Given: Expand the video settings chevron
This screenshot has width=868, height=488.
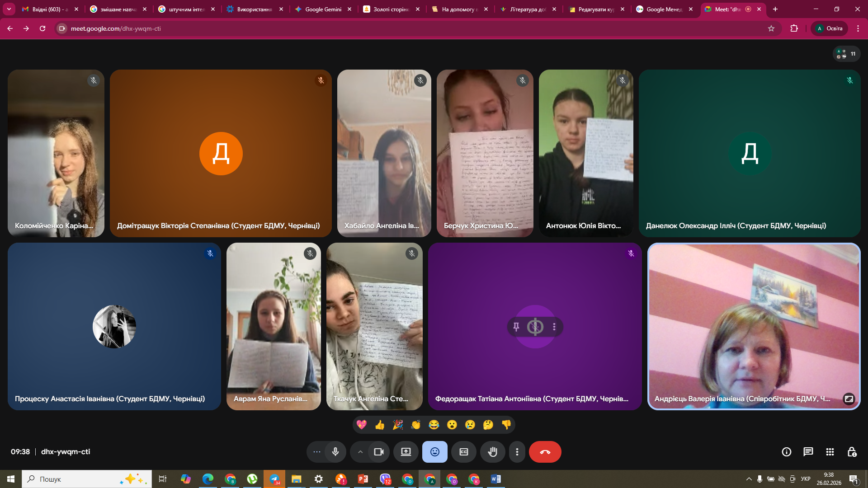Looking at the screenshot, I should click(360, 452).
